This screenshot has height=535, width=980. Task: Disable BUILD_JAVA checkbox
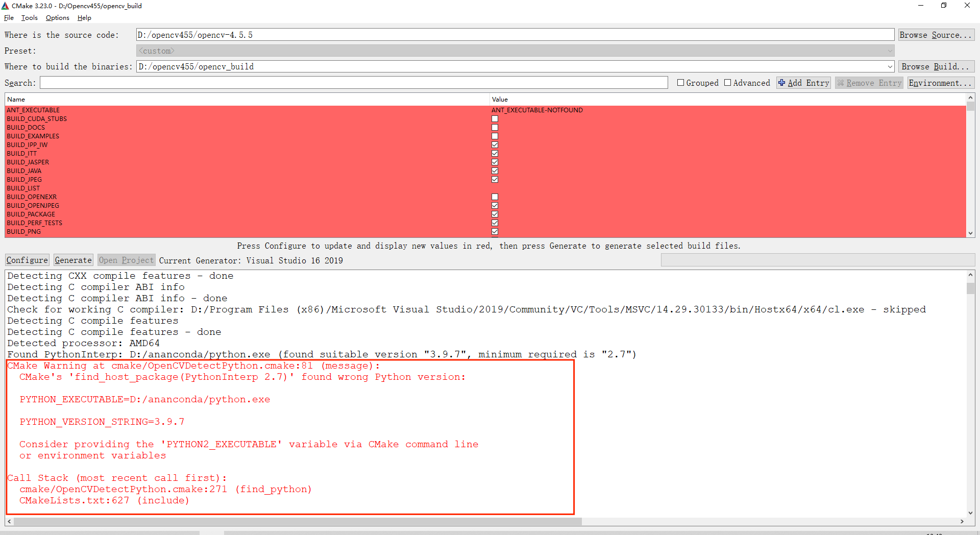pos(495,171)
